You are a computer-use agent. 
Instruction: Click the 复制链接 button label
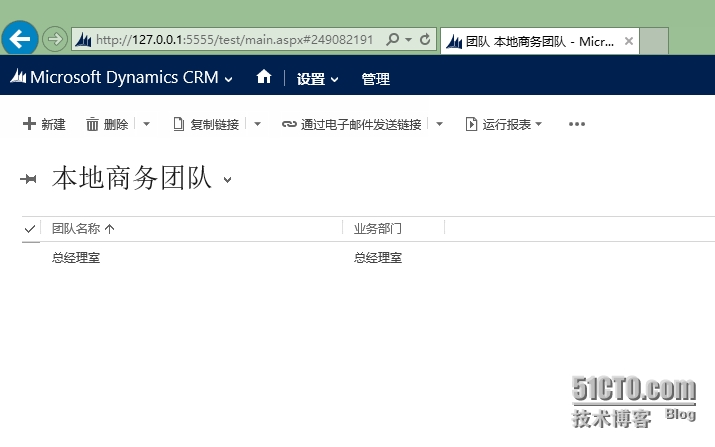214,125
